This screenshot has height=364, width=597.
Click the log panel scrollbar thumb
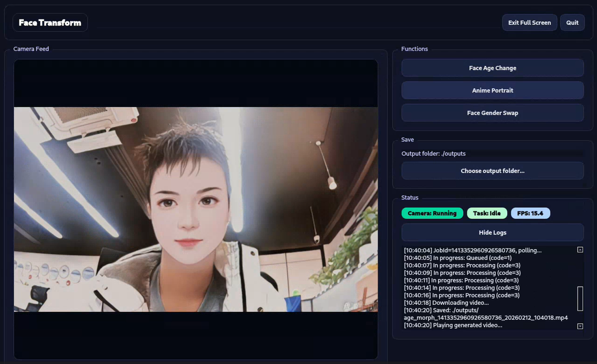pyautogui.click(x=580, y=298)
